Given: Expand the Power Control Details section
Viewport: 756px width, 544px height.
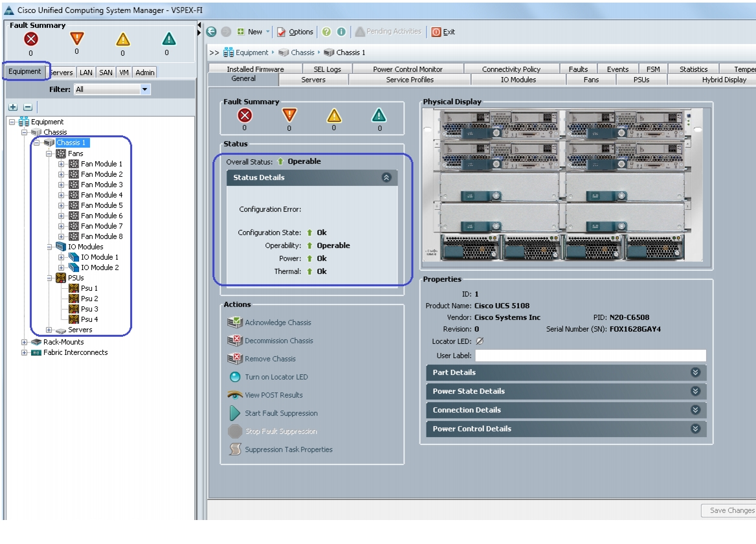Looking at the screenshot, I should point(695,429).
